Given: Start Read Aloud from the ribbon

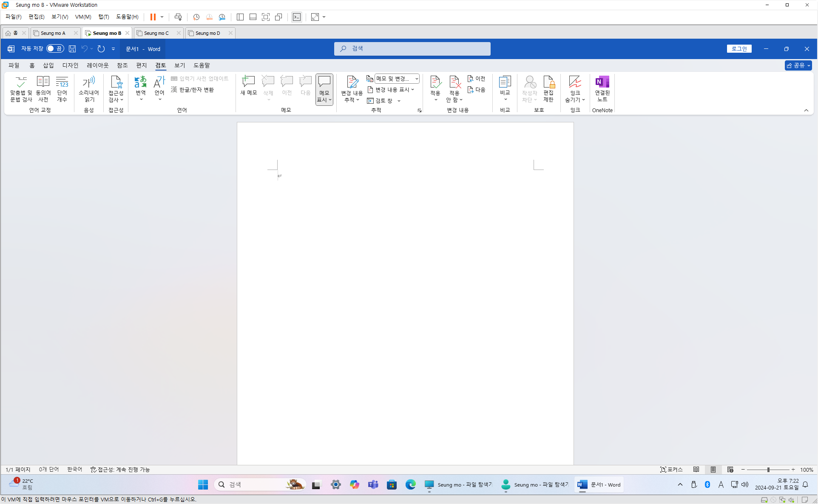Looking at the screenshot, I should pyautogui.click(x=89, y=82).
